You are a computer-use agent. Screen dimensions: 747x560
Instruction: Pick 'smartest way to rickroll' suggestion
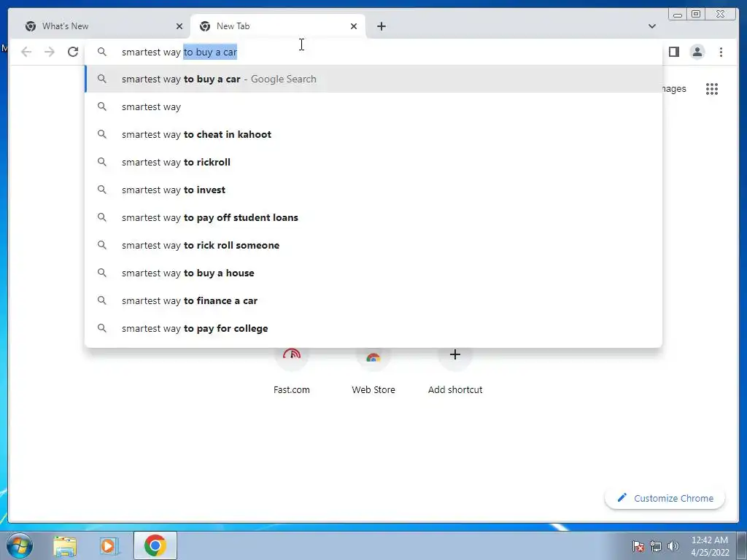coord(373,162)
